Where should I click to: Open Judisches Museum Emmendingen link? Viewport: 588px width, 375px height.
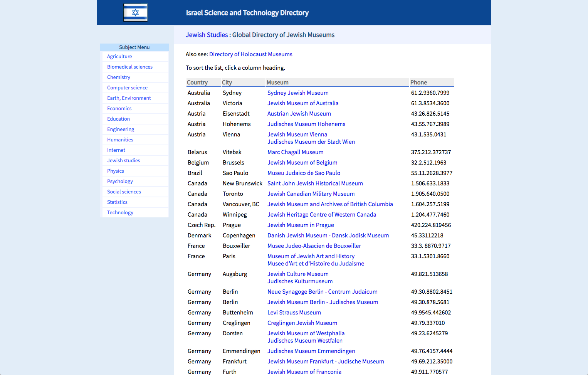pyautogui.click(x=311, y=351)
